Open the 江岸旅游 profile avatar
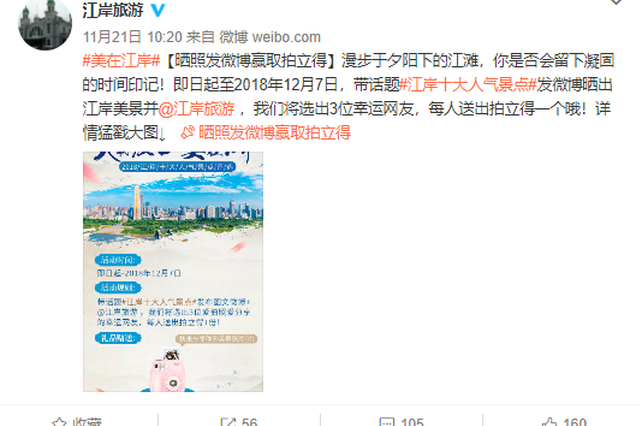 pyautogui.click(x=45, y=24)
